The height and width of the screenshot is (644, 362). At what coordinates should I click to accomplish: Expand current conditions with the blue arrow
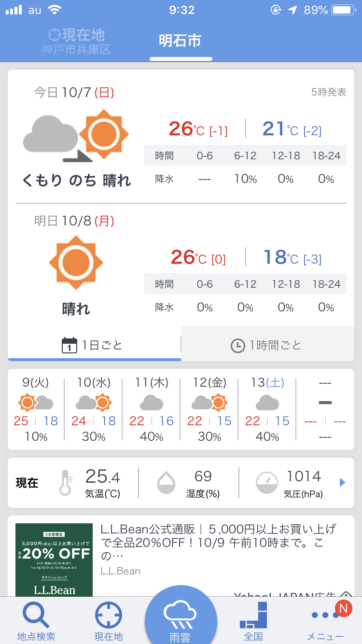click(x=343, y=482)
